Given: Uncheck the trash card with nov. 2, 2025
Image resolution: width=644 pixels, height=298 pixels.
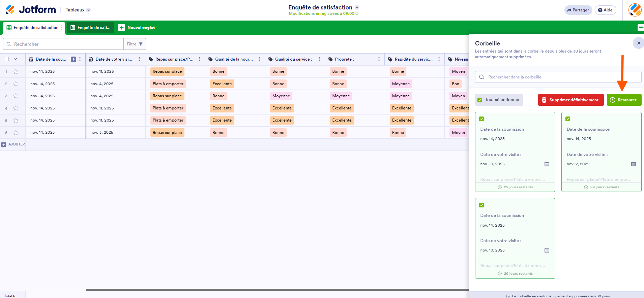Looking at the screenshot, I should point(568,119).
